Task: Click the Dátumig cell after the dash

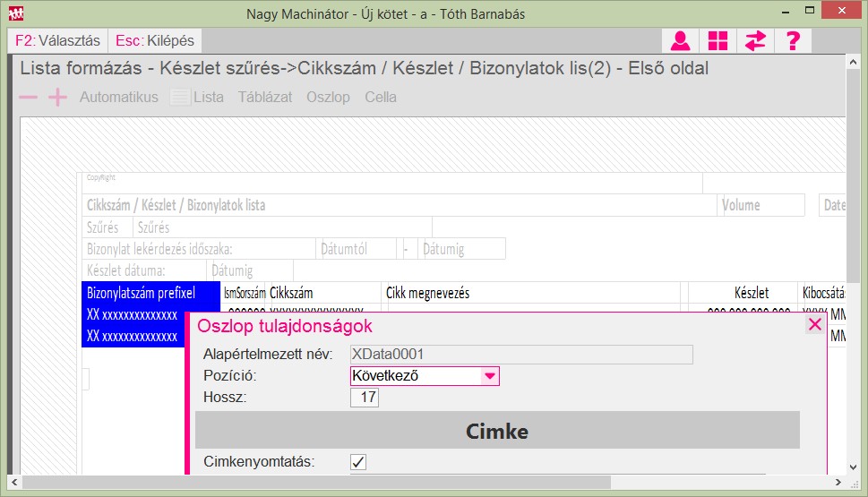Action: [463, 249]
